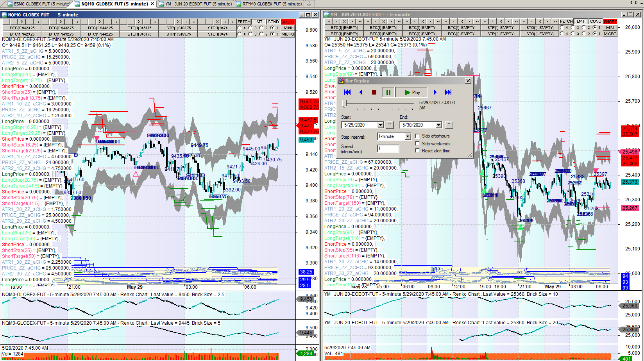Screen dimensions: 644x361
Task: Click the caret button beside the Start date
Action: [x=390, y=125]
